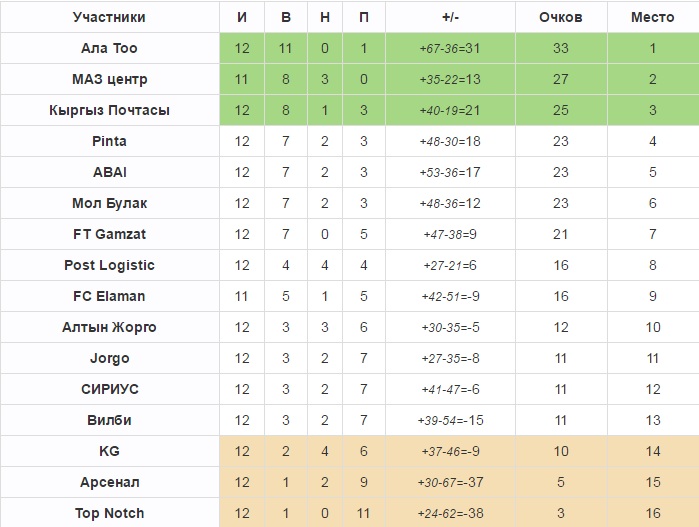
Task: Click the Место column header
Action: (x=652, y=17)
